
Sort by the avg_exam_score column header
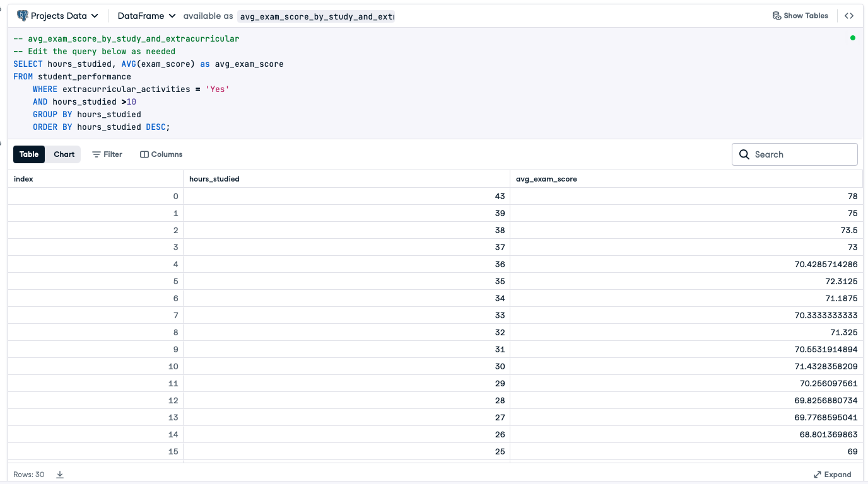(686, 179)
